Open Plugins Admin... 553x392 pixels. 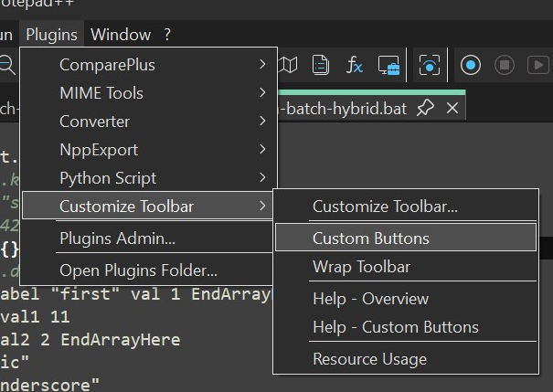point(117,238)
